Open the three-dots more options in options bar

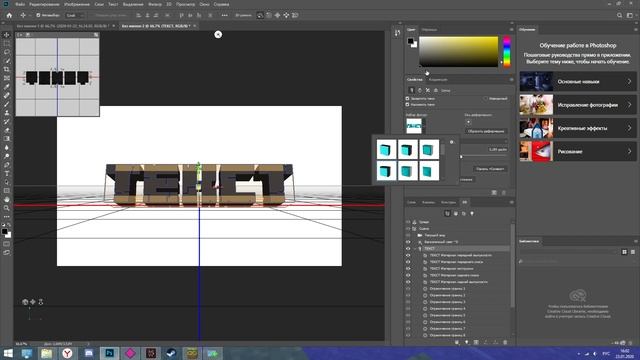(224, 16)
